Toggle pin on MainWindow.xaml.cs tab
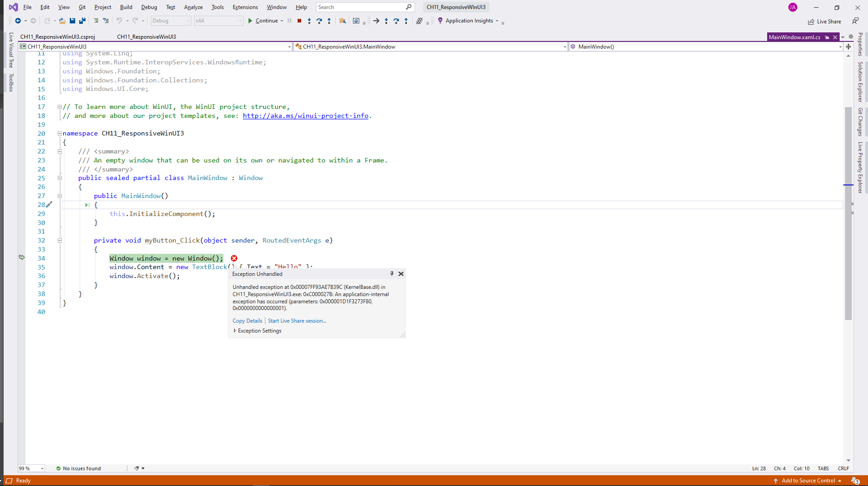 pyautogui.click(x=827, y=37)
